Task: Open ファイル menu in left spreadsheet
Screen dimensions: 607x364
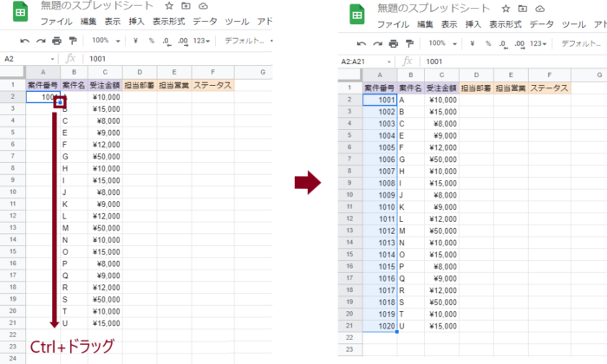Action: tap(56, 22)
